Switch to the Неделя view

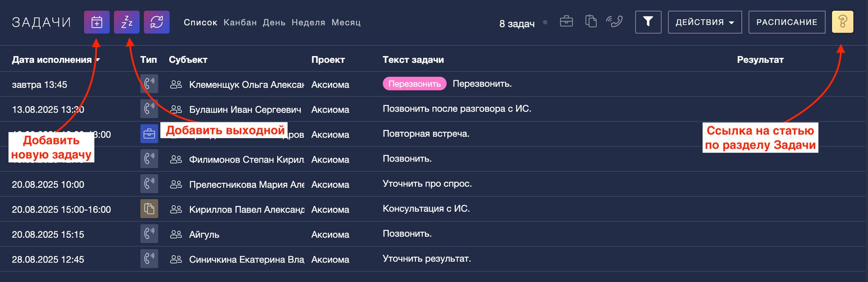coord(308,22)
